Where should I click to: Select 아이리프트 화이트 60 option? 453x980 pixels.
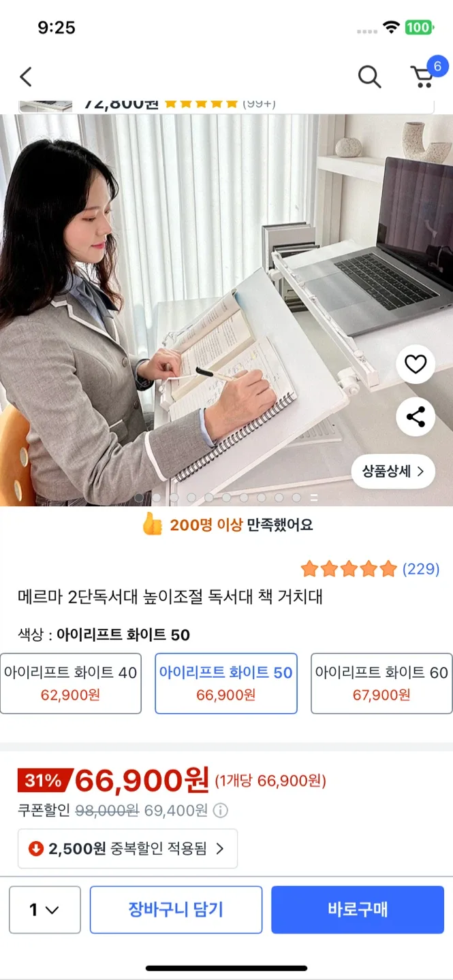click(381, 683)
